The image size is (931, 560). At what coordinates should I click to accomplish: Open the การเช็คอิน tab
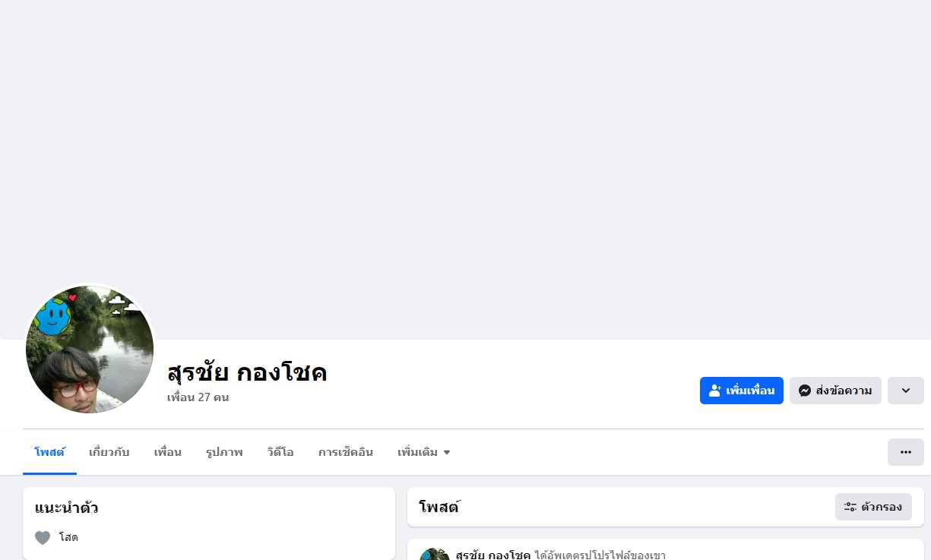coord(345,452)
